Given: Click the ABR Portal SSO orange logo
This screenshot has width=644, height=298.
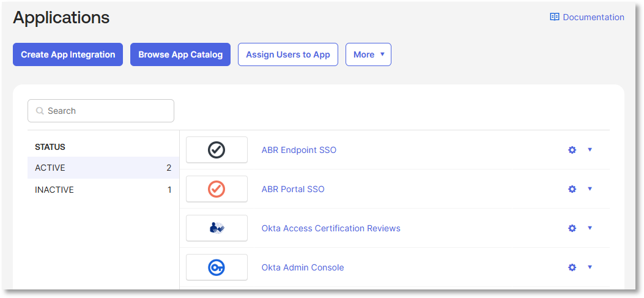Looking at the screenshot, I should [217, 189].
